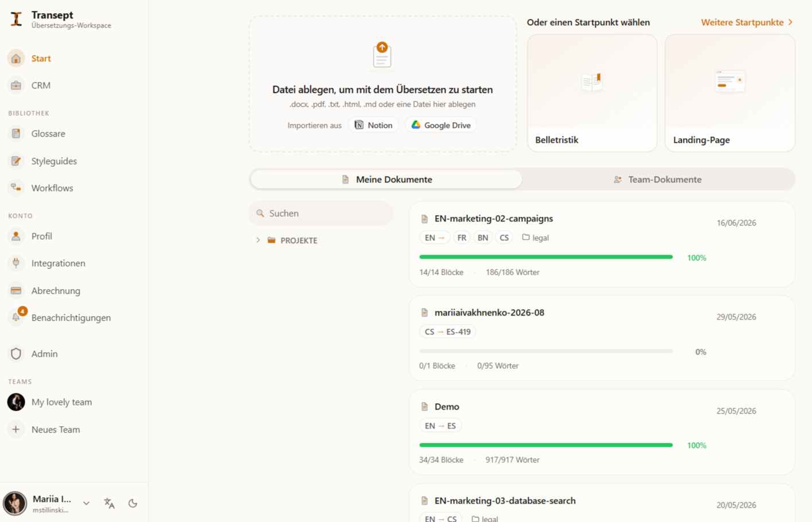Image resolution: width=812 pixels, height=522 pixels.
Task: Click the Profil person icon
Action: 16,236
